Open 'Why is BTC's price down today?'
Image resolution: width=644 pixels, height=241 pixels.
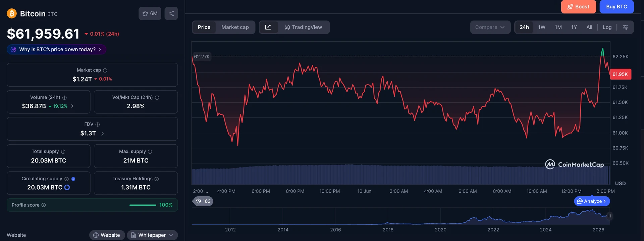point(56,49)
